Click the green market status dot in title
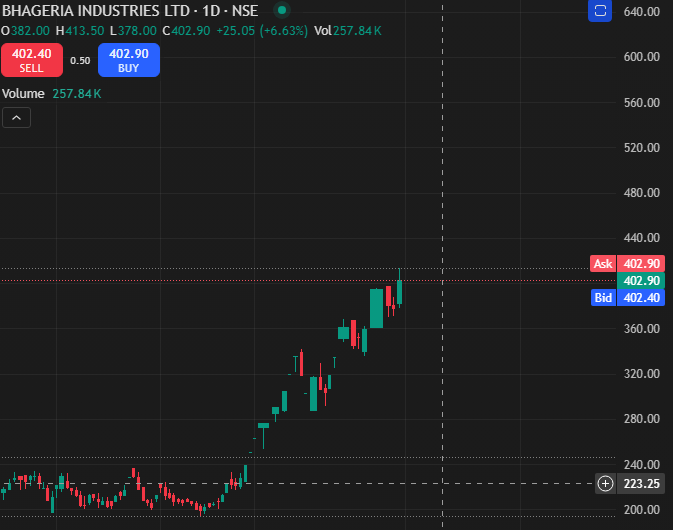 click(282, 10)
